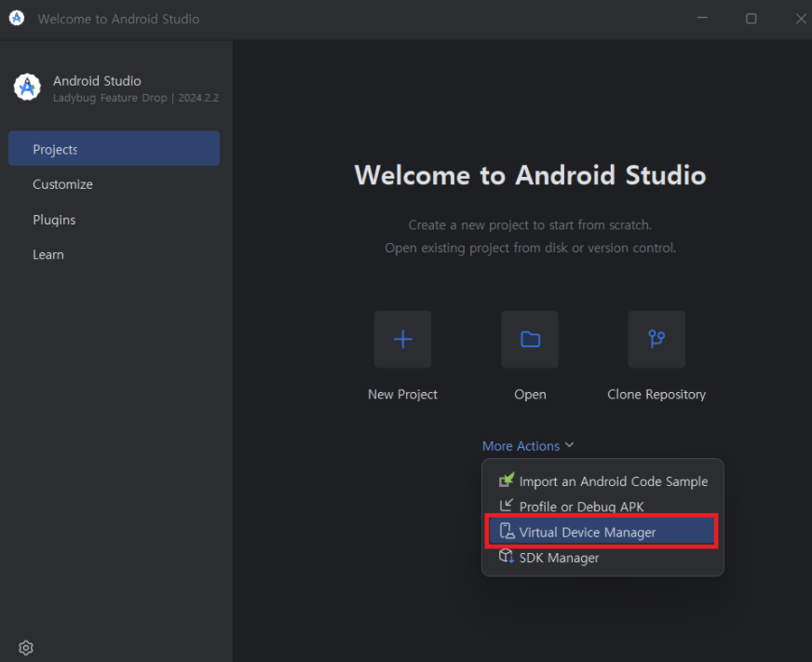
Task: Select Projects in the sidebar
Action: pyautogui.click(x=114, y=149)
